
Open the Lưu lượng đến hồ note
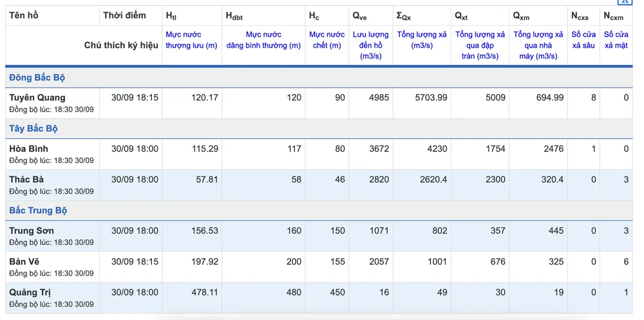click(x=371, y=46)
